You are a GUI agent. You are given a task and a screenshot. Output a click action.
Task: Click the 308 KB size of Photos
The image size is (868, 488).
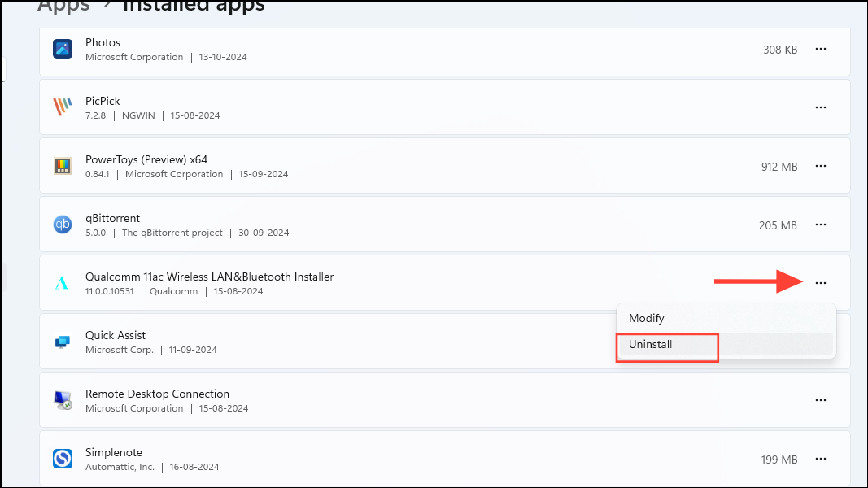click(x=780, y=50)
